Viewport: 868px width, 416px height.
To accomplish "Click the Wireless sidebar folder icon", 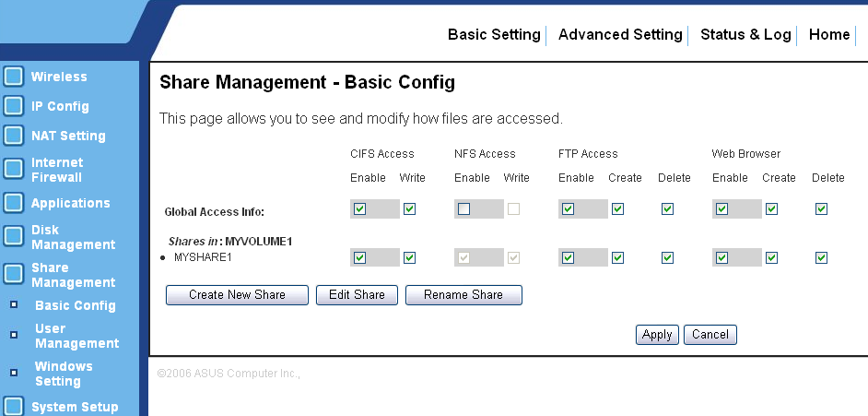I will click(13, 77).
